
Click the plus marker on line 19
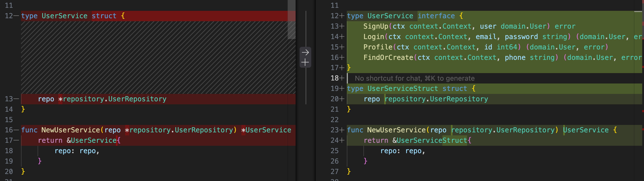pyautogui.click(x=342, y=89)
